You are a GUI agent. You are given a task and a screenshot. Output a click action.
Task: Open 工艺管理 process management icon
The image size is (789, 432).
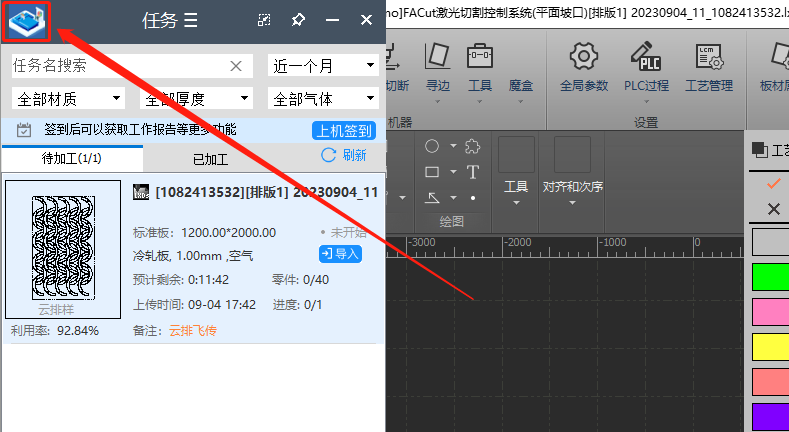point(709,56)
